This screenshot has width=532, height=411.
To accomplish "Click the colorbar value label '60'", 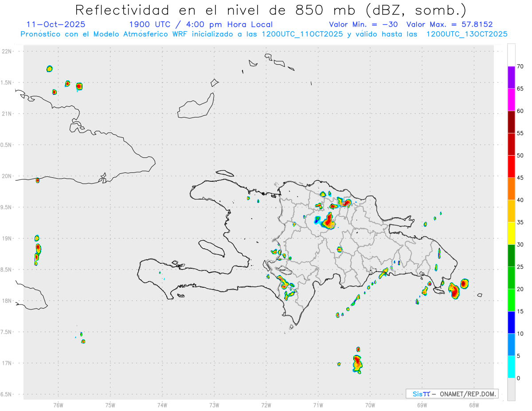I will pyautogui.click(x=520, y=111).
